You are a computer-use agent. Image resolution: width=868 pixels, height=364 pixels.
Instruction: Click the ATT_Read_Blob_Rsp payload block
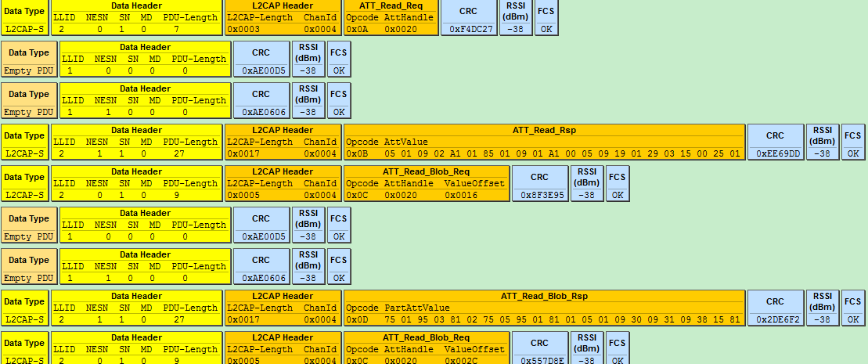tap(544, 308)
